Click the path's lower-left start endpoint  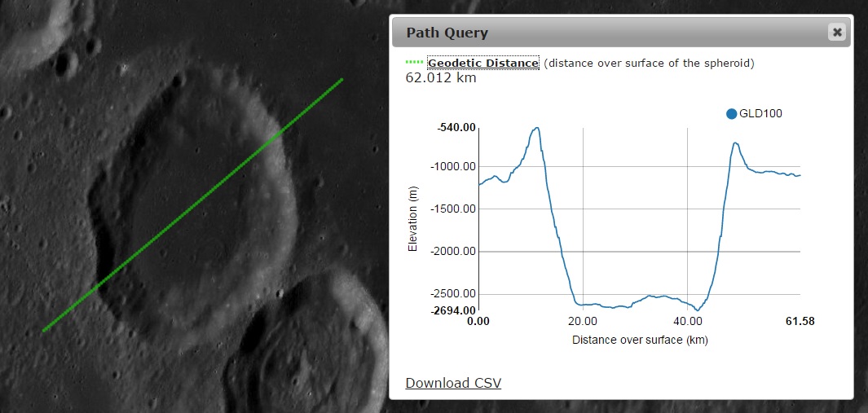coord(44,330)
